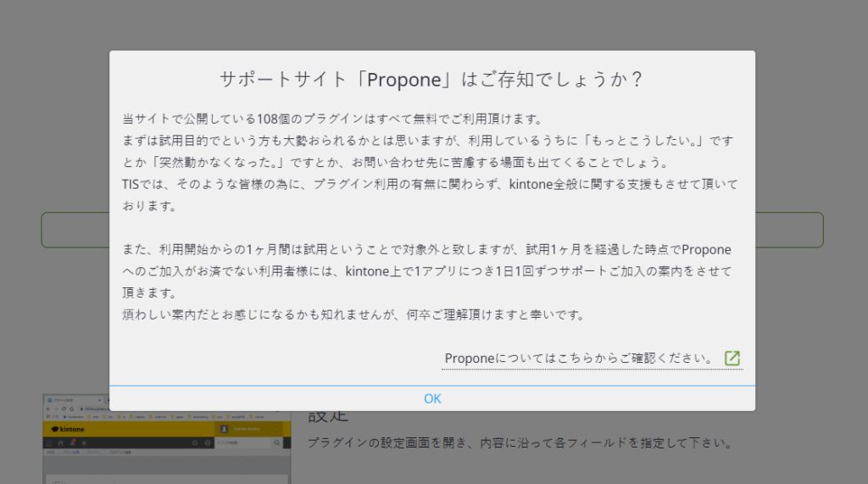
Task: Click the text 'プラグインの設定画面を開き' below heading
Action: point(517,442)
